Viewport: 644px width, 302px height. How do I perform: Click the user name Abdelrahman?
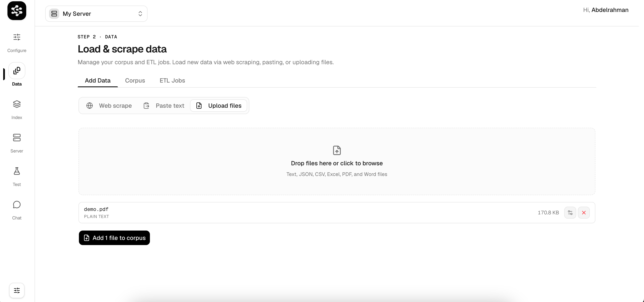(x=610, y=10)
